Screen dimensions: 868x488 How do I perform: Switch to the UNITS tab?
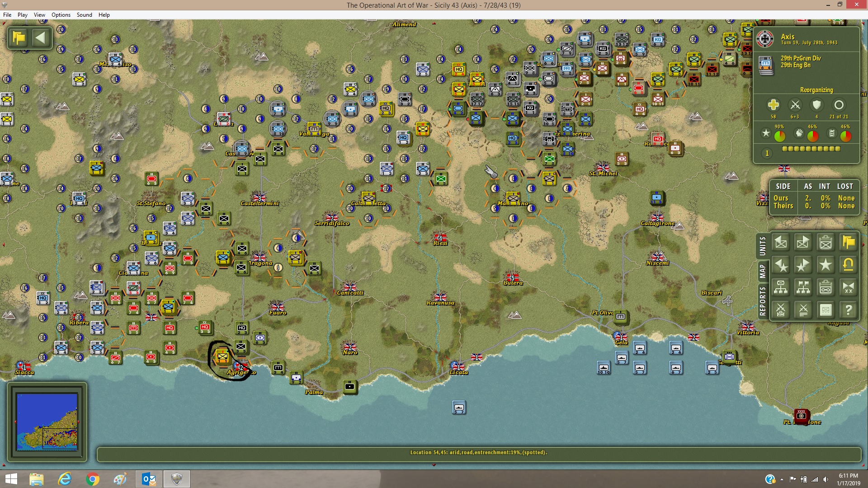(763, 246)
